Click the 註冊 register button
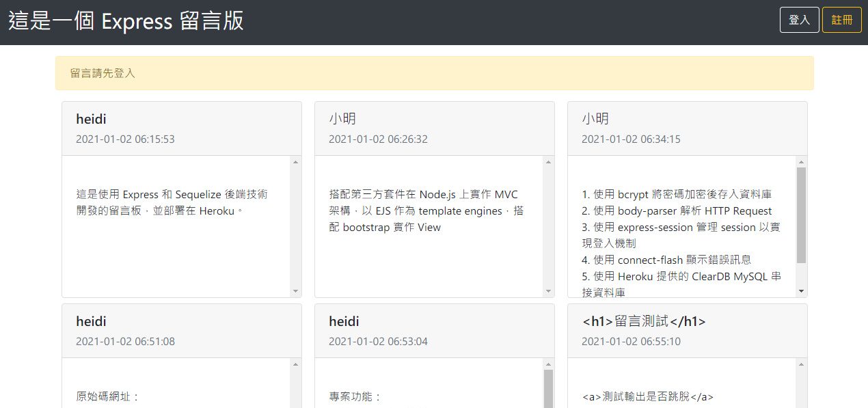This screenshot has width=868, height=408. (842, 20)
